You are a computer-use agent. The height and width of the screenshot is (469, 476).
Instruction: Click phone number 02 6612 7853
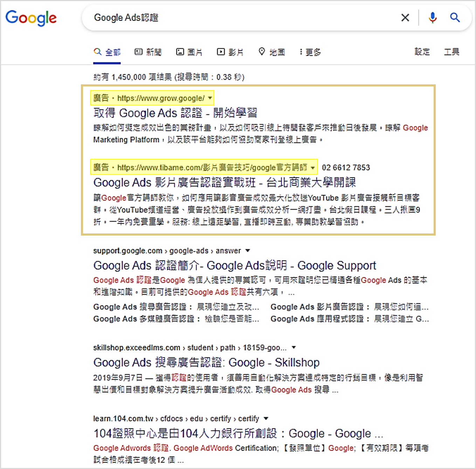[346, 168]
